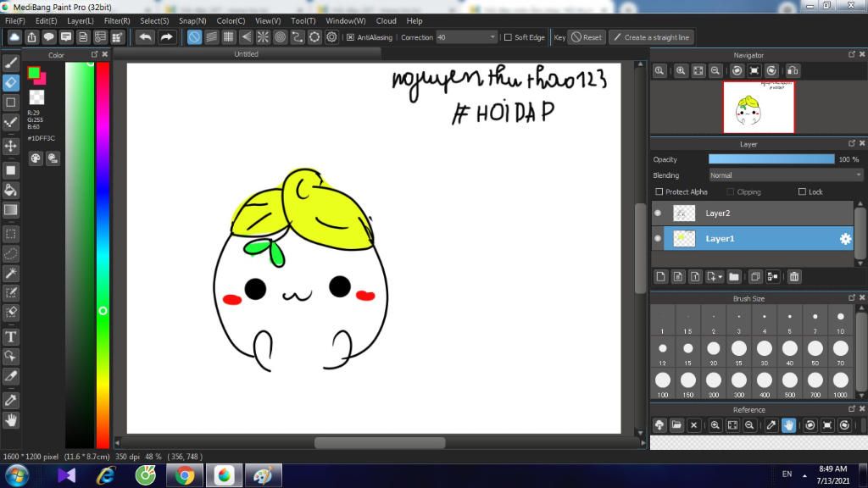Select brush size 100
The width and height of the screenshot is (868, 488).
[x=663, y=383]
